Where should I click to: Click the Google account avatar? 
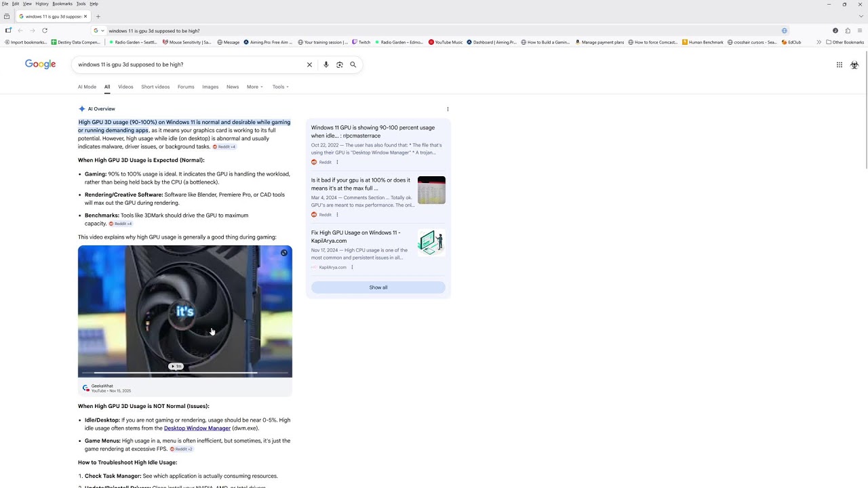(x=854, y=64)
